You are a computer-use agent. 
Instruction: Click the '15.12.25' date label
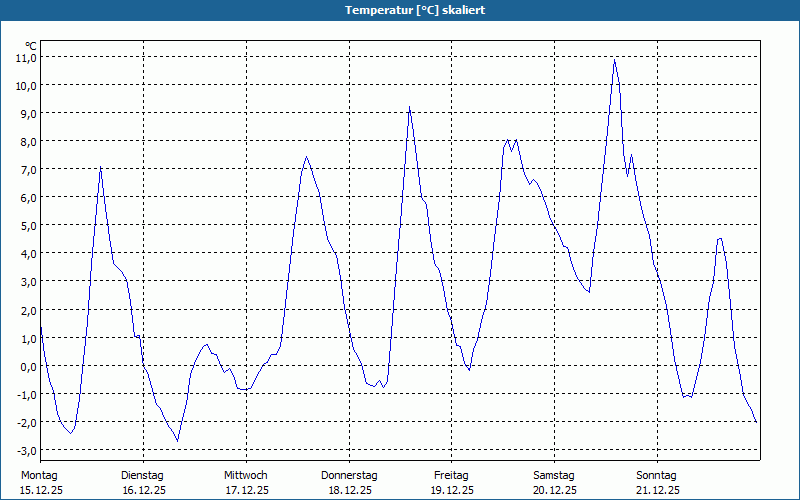pyautogui.click(x=41, y=491)
